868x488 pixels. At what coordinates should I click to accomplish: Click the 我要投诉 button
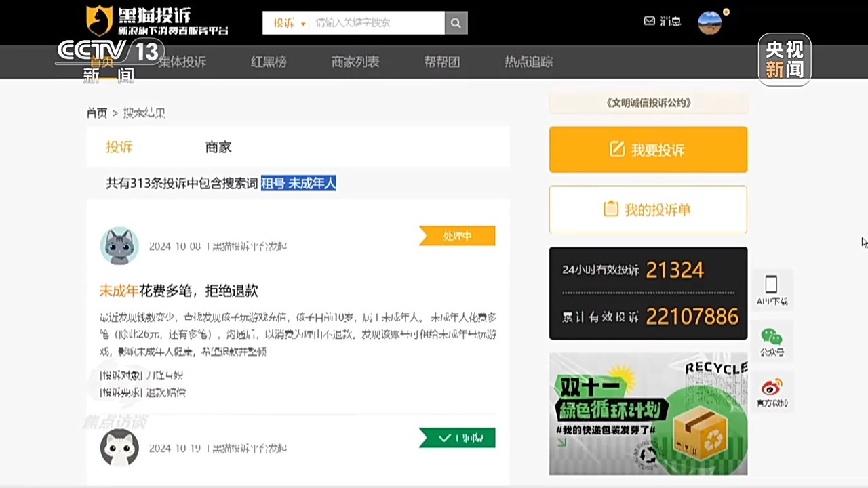coord(648,149)
